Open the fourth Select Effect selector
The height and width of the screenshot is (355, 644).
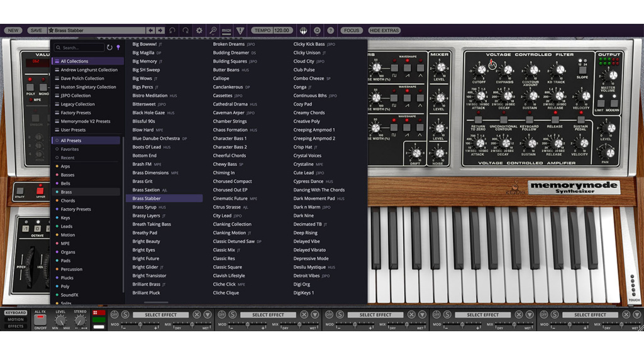tap(482, 315)
